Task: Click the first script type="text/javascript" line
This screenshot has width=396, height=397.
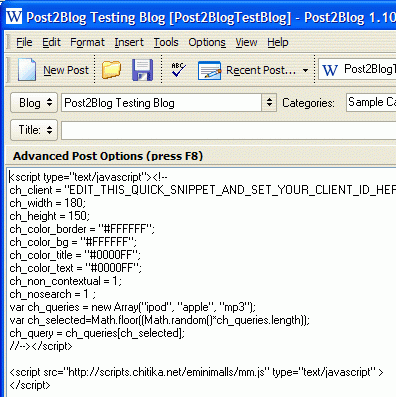Action: (89, 177)
